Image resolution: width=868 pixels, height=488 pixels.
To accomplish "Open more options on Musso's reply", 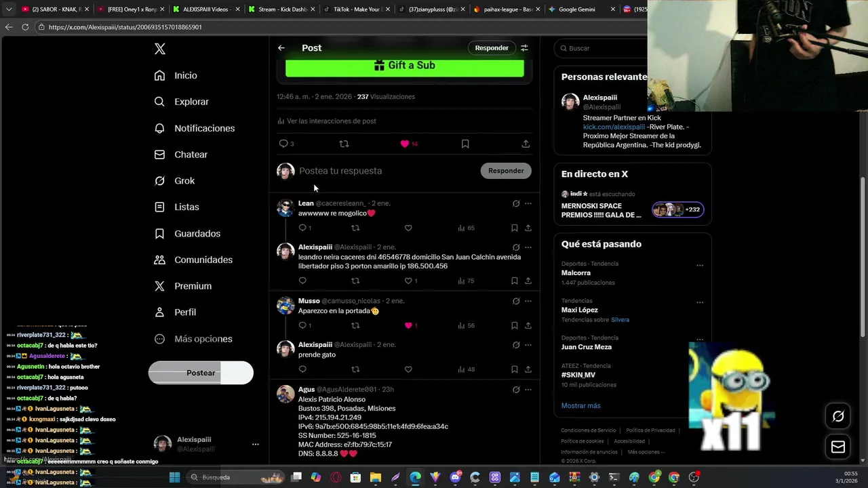I will click(x=528, y=301).
